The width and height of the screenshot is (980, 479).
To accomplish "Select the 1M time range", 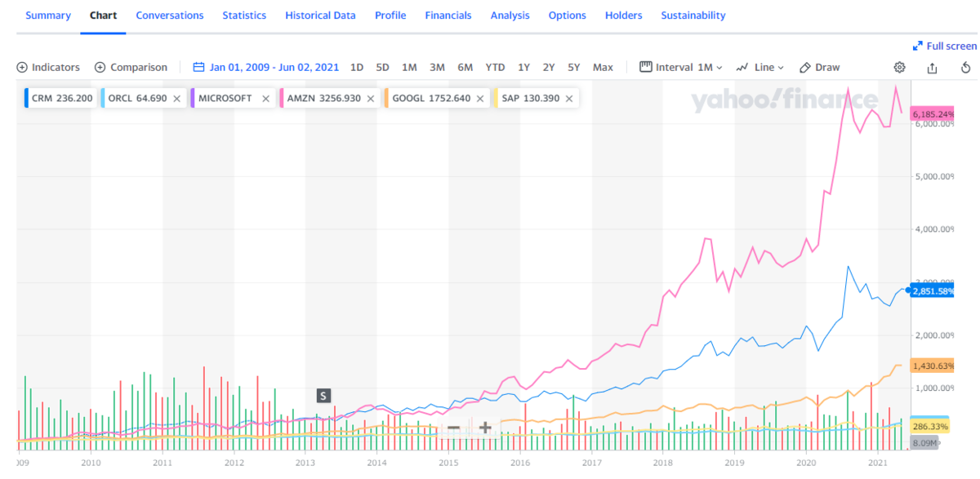I will [410, 68].
